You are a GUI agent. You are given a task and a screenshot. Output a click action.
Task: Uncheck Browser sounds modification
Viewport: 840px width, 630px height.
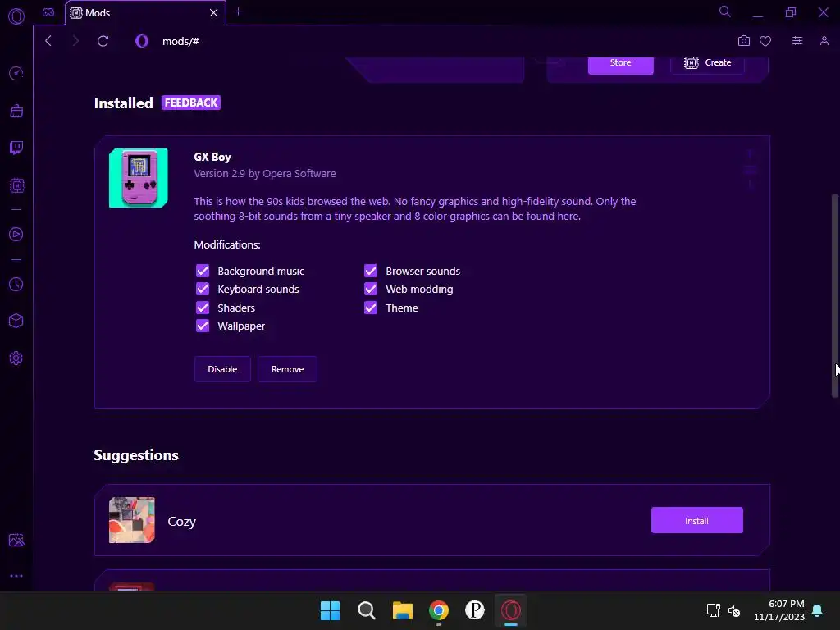click(x=371, y=271)
